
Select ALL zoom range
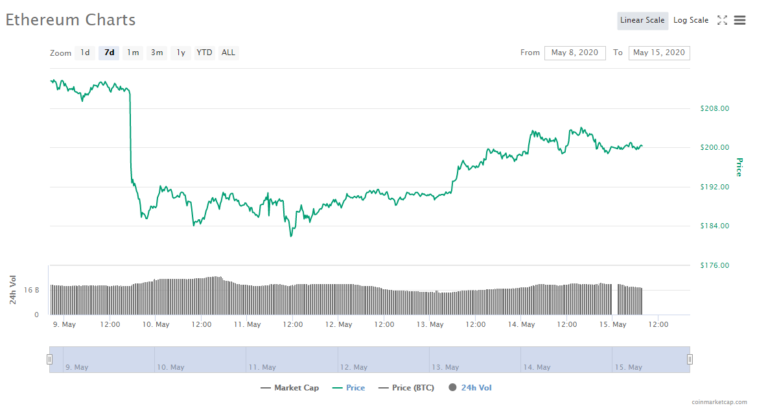tap(228, 52)
